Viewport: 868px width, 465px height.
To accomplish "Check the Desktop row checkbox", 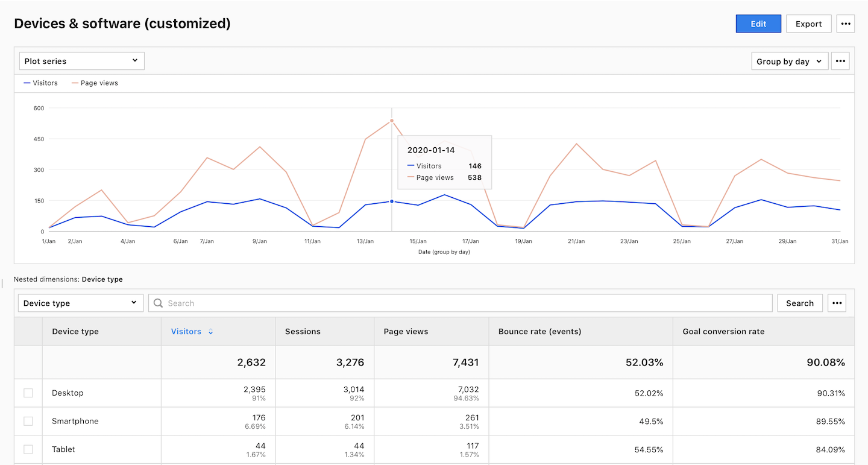I will tap(28, 393).
